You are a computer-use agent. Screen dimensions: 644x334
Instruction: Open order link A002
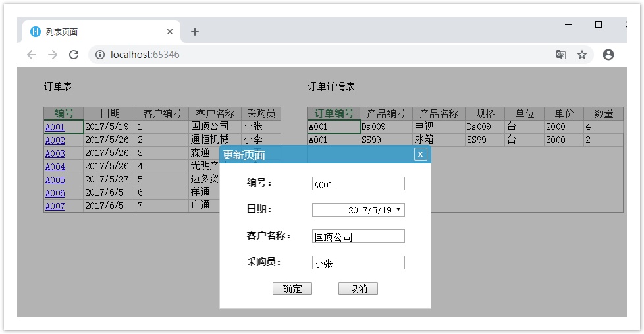55,140
